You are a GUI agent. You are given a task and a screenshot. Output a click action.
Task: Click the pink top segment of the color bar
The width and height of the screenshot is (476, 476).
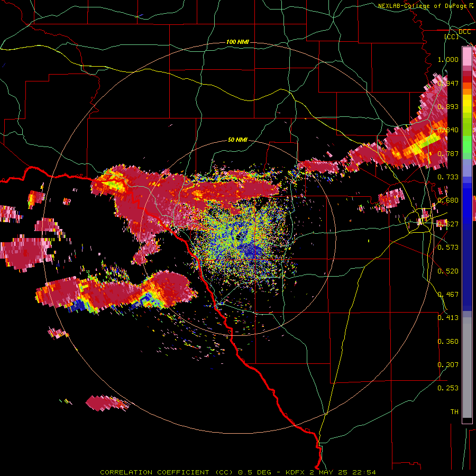467,56
